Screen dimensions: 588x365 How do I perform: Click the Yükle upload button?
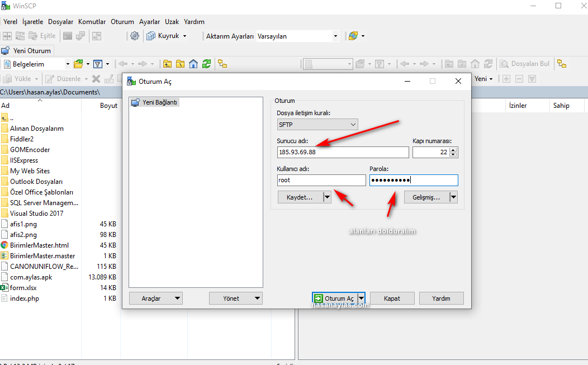tap(17, 79)
